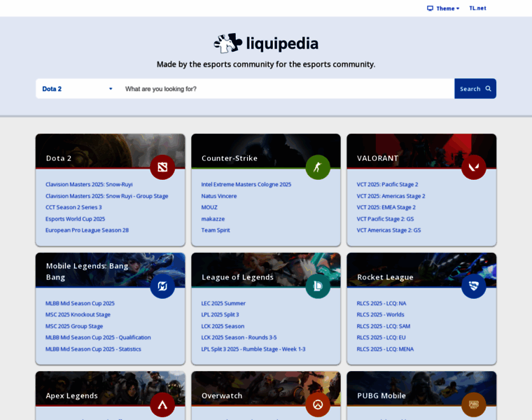The image size is (532, 420).
Task: Click the Mobile Legends round logo icon
Action: click(x=162, y=286)
